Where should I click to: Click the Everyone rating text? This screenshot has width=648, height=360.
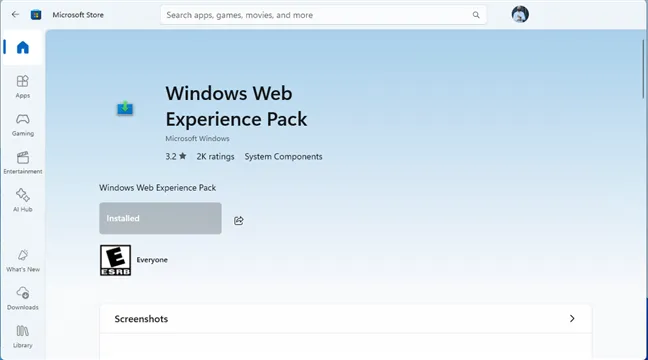[152, 260]
